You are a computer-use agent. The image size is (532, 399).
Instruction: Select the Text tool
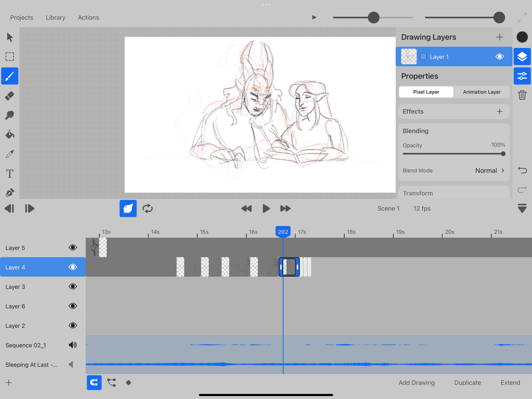[10, 174]
